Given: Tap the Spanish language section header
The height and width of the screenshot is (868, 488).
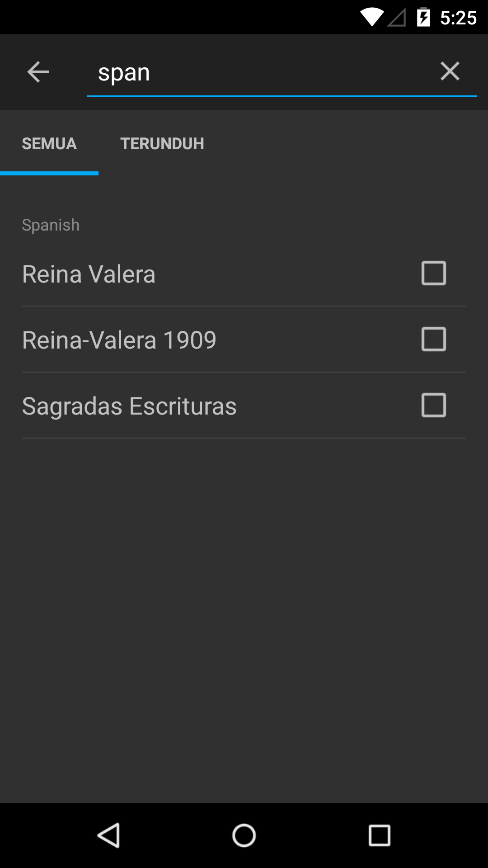Looking at the screenshot, I should (x=51, y=225).
